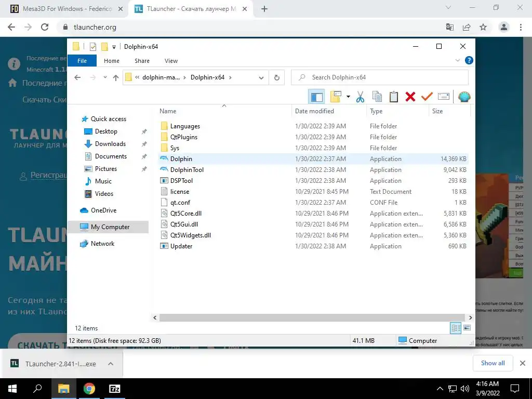Click the Paste clipboard icon

coord(394,97)
